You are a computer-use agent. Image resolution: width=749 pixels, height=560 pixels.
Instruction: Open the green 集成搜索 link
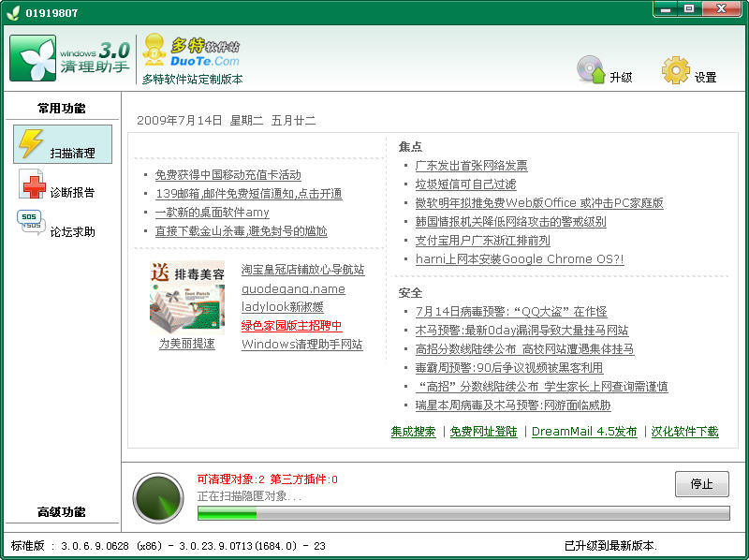point(413,432)
